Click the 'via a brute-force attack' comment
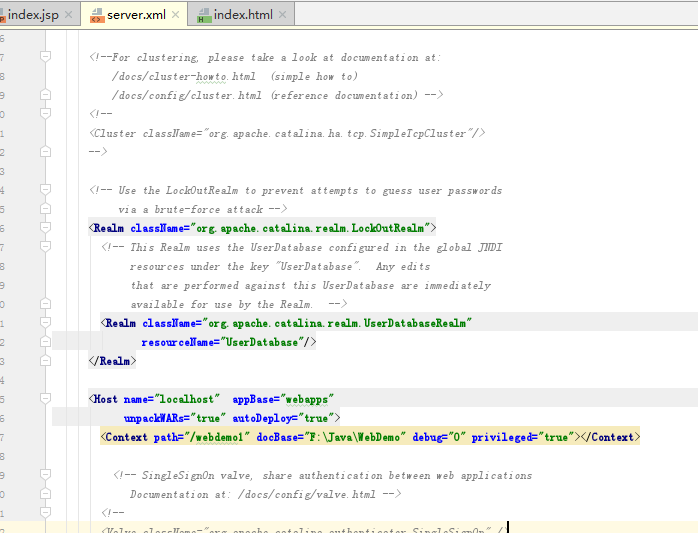Viewport: 698px width, 533px height. pos(191,209)
